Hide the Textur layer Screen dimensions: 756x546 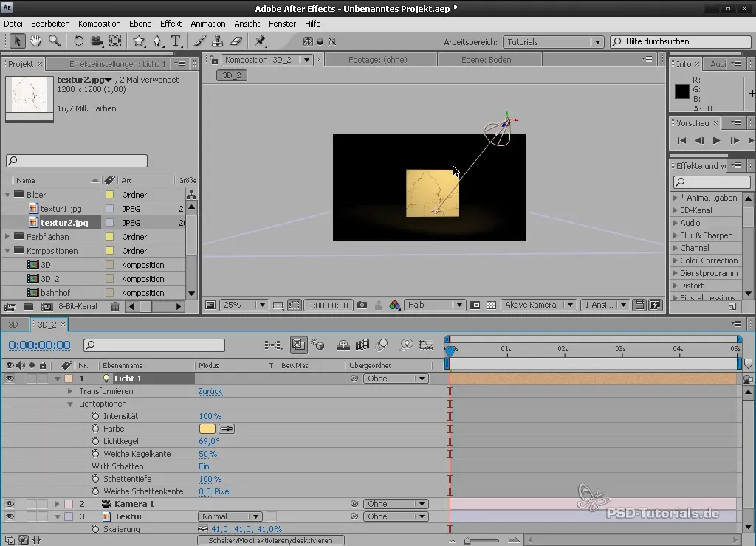(x=9, y=516)
